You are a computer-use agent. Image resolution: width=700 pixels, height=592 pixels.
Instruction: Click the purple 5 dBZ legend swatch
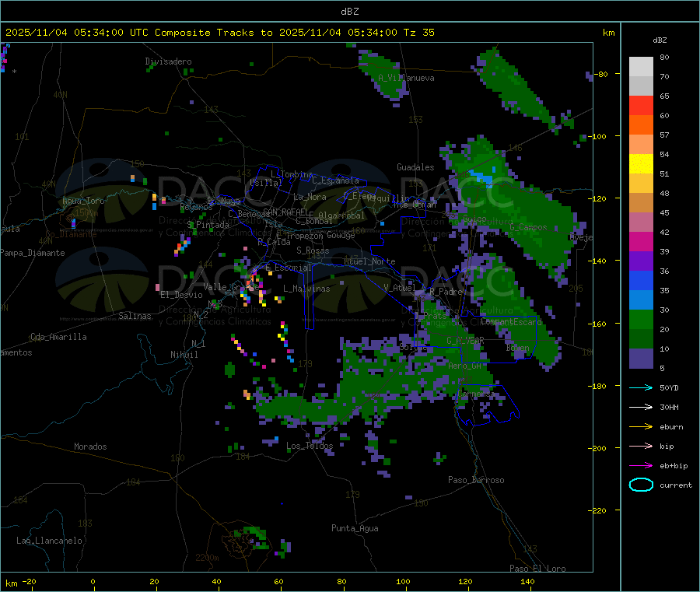point(641,359)
